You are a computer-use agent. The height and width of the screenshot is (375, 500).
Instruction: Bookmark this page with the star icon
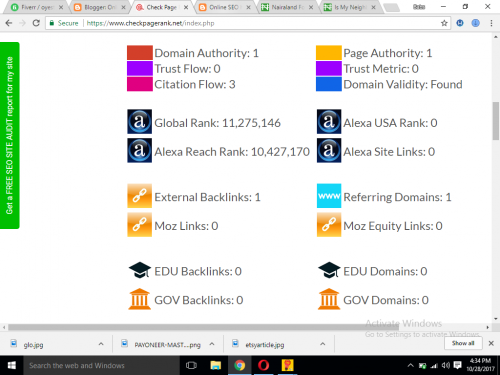pyautogui.click(x=444, y=23)
